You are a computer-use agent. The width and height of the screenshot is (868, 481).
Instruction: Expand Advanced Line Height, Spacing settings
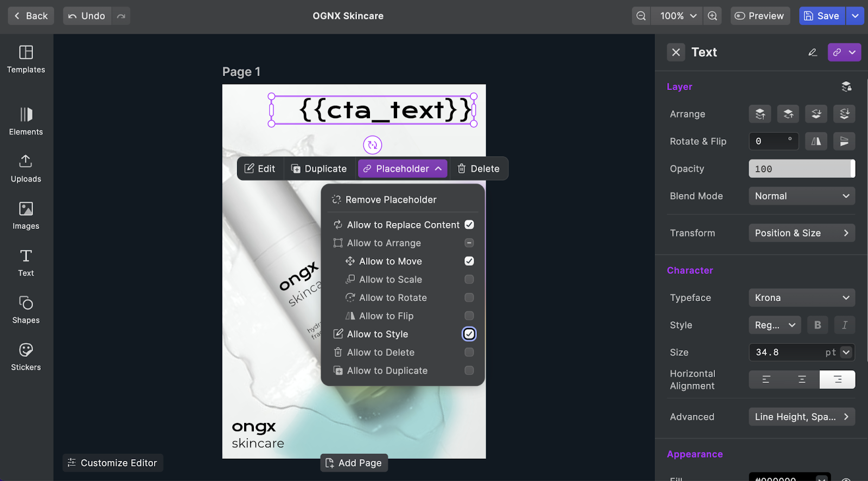pyautogui.click(x=802, y=416)
